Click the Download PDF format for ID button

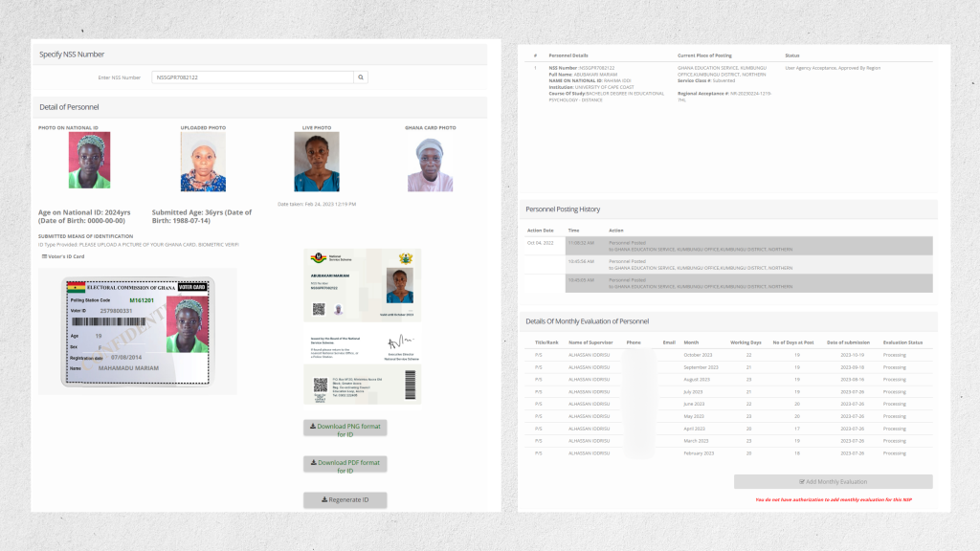[345, 464]
